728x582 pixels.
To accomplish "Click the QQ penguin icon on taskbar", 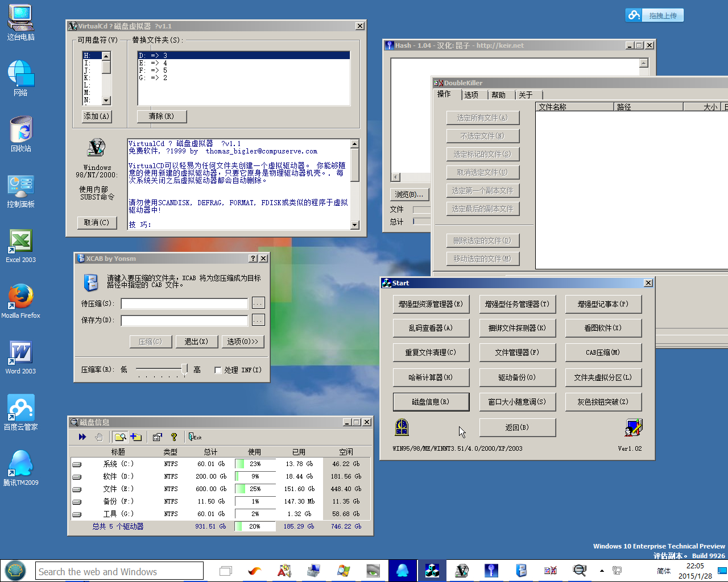I will pos(402,571).
